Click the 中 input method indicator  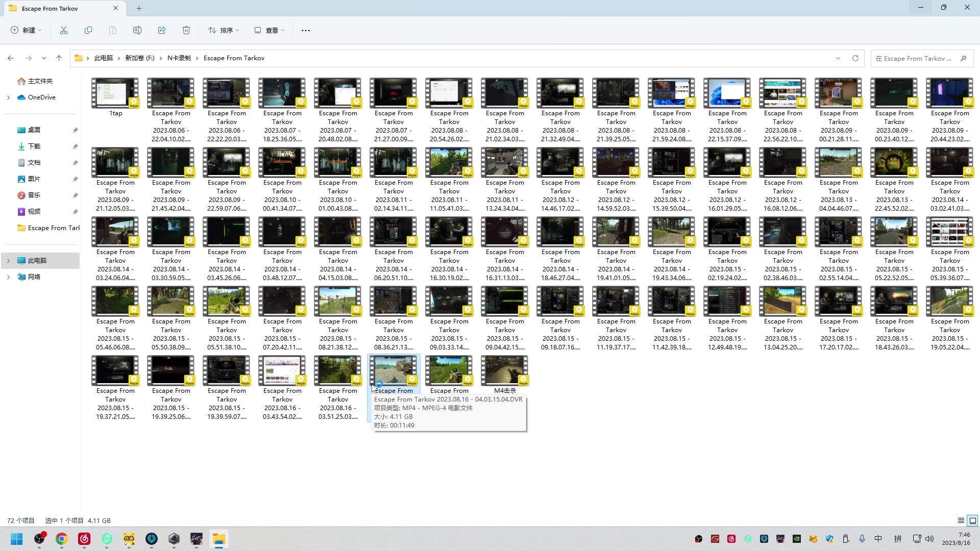tap(878, 539)
